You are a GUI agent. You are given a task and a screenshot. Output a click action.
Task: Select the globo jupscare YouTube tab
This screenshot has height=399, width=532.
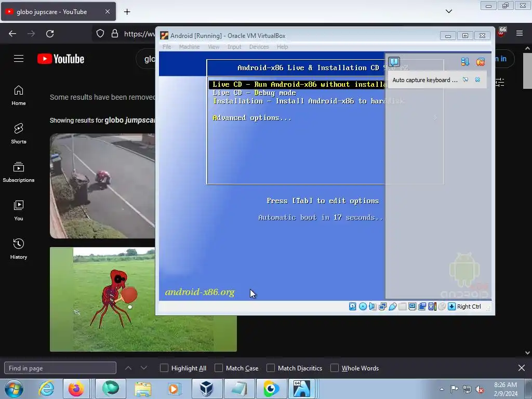point(58,11)
